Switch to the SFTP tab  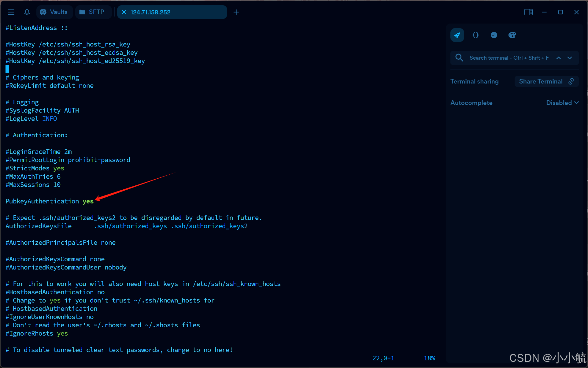(92, 12)
